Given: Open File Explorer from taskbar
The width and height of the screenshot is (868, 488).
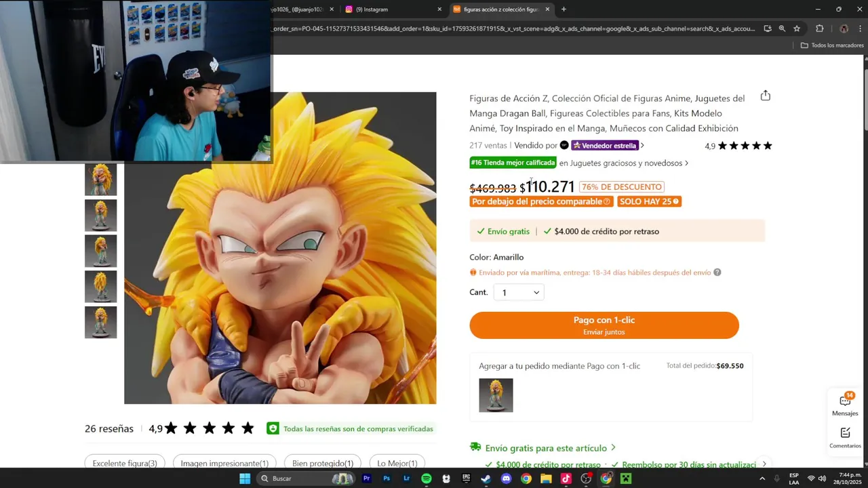Looking at the screenshot, I should 546,479.
